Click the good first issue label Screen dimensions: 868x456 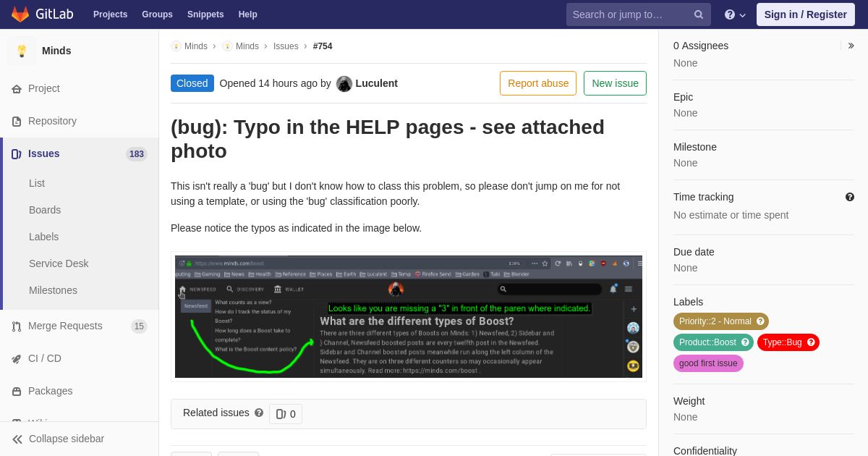(708, 363)
